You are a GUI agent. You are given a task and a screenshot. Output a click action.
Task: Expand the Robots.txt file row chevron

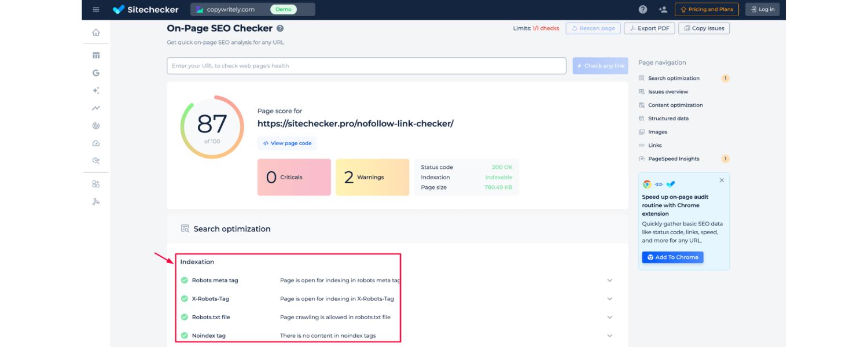[x=609, y=318]
